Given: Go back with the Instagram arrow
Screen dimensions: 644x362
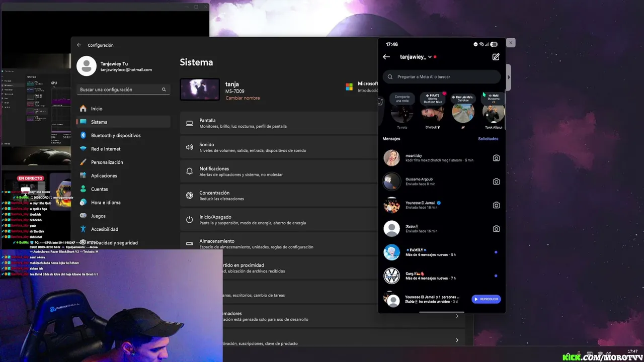Looking at the screenshot, I should (386, 57).
